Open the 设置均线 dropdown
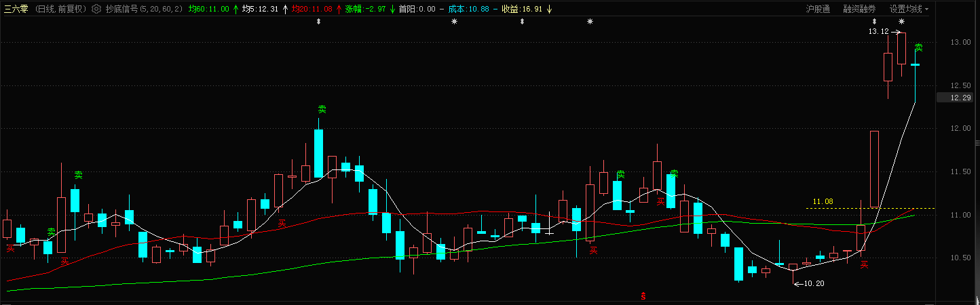980x305 pixels. click(x=909, y=9)
